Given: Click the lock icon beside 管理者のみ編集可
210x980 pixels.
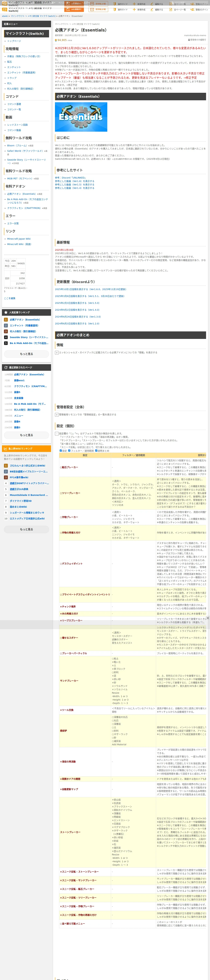Looking at the screenshot, I should click(189, 40).
